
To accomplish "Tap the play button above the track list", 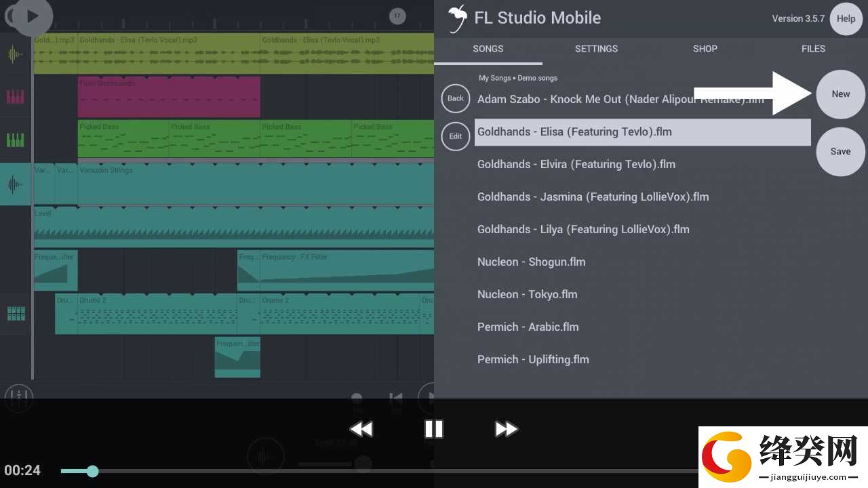I will tap(33, 17).
